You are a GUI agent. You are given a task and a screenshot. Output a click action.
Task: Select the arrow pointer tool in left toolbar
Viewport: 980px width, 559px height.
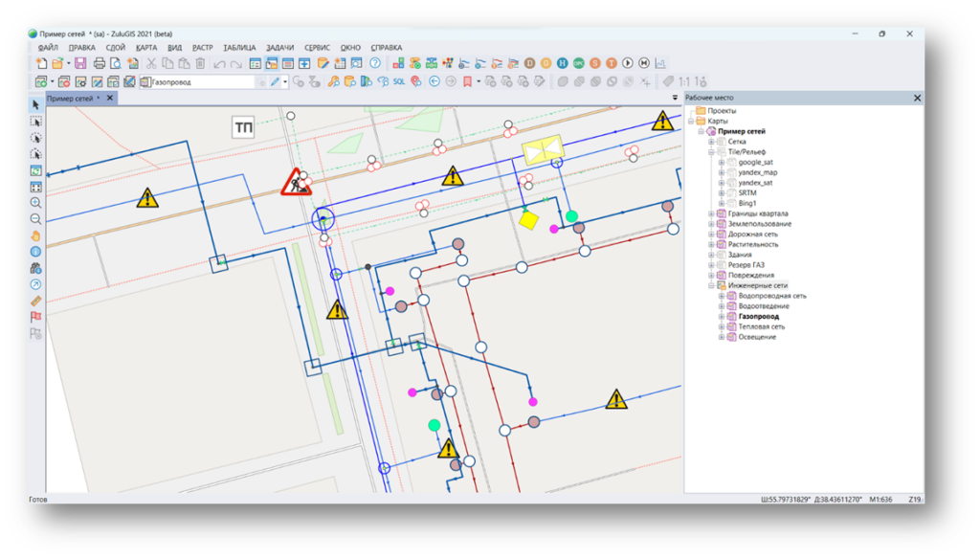point(35,105)
